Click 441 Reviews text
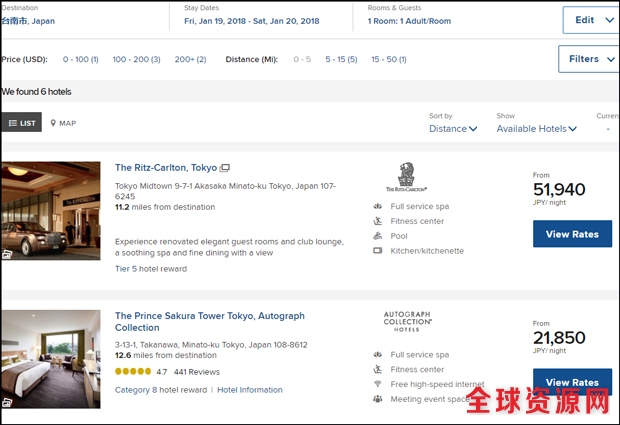This screenshot has height=425, width=620. tap(197, 372)
